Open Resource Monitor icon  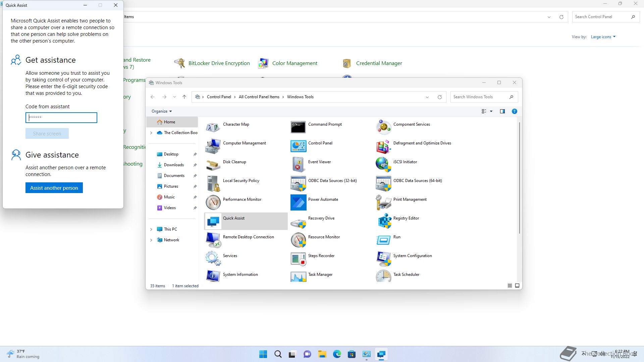(x=298, y=240)
